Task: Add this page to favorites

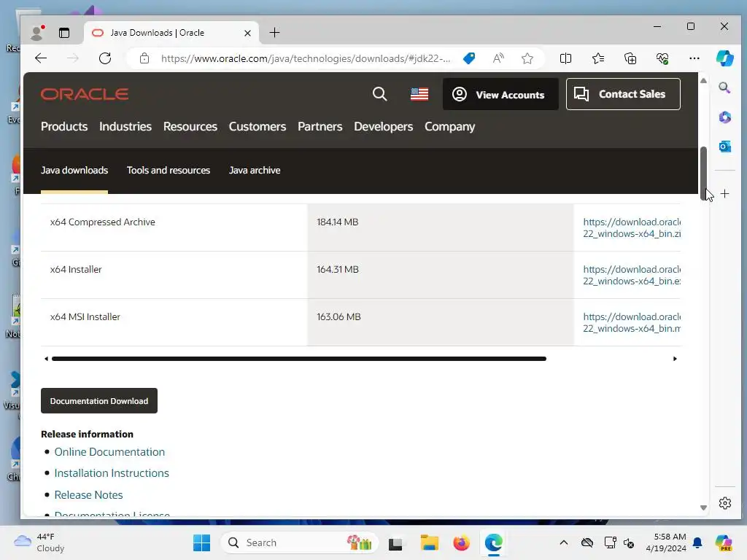Action: click(x=527, y=58)
